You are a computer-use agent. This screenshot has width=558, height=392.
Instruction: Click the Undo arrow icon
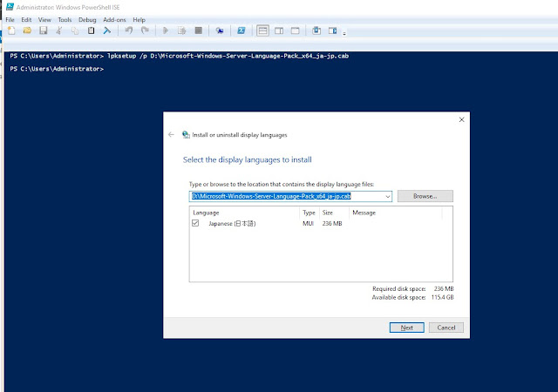(129, 30)
